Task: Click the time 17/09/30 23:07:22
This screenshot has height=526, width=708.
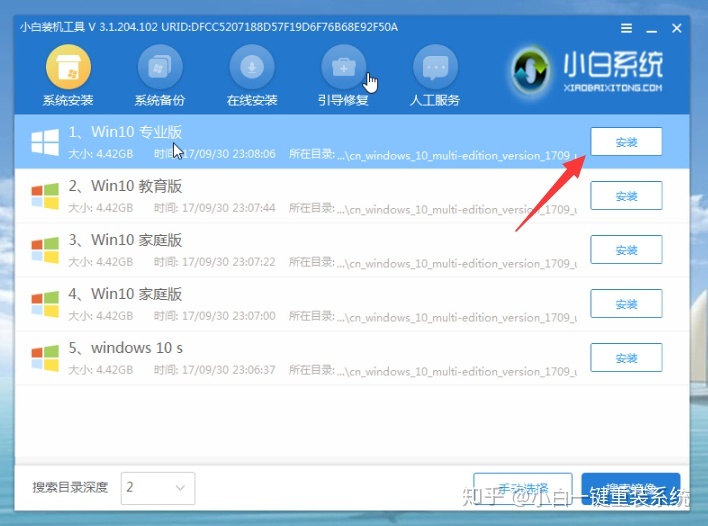Action: point(228,262)
